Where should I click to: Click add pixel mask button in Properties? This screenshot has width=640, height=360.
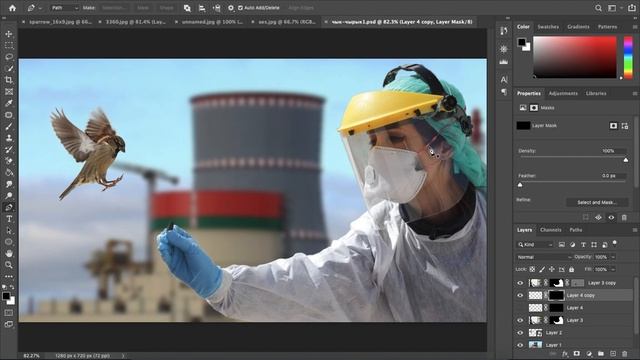(x=613, y=126)
